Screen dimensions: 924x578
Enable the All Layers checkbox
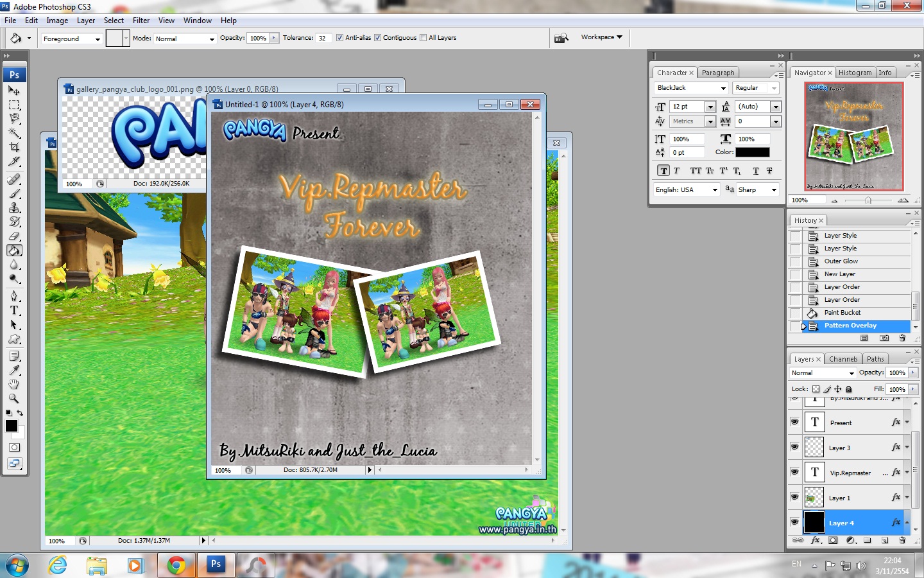(423, 38)
